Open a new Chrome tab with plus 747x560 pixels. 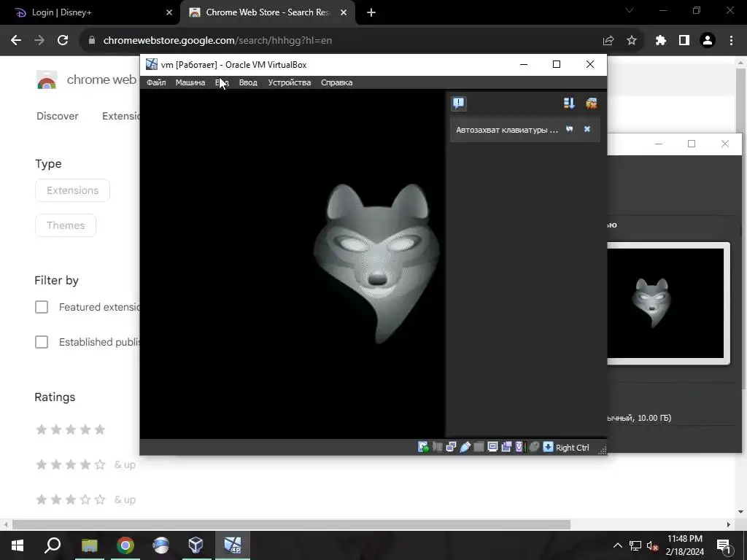[371, 12]
